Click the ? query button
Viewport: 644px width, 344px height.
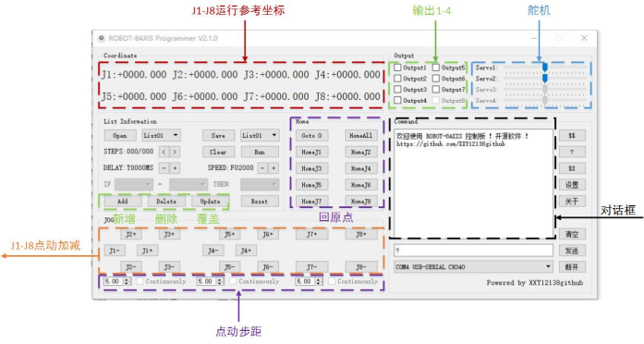pyautogui.click(x=572, y=152)
